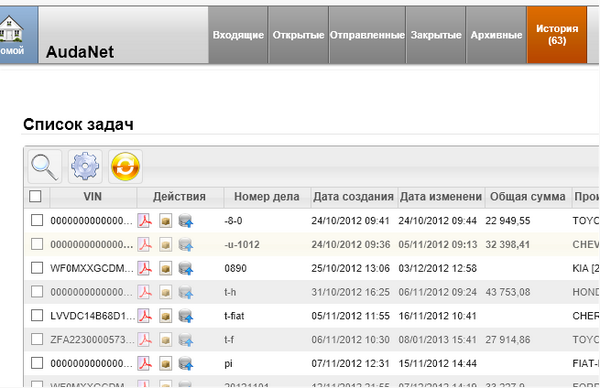Click database upload icon for 0890
Screen dimensions: 600x388
click(x=186, y=268)
